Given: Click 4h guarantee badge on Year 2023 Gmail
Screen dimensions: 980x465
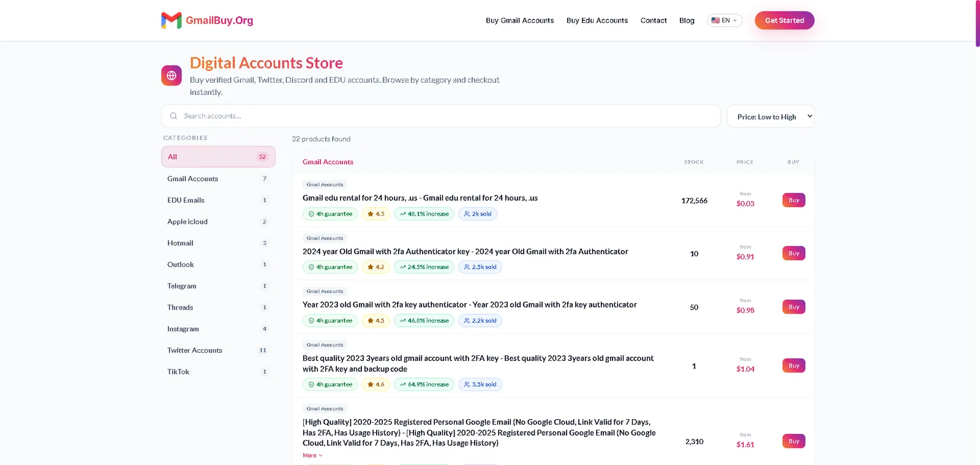Looking at the screenshot, I should [x=330, y=320].
